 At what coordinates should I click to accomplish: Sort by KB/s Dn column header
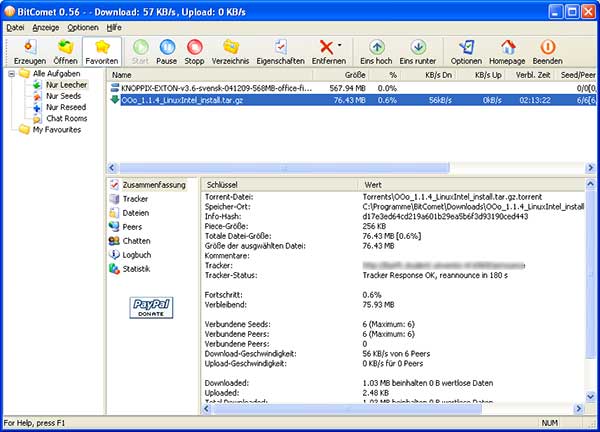[429, 75]
